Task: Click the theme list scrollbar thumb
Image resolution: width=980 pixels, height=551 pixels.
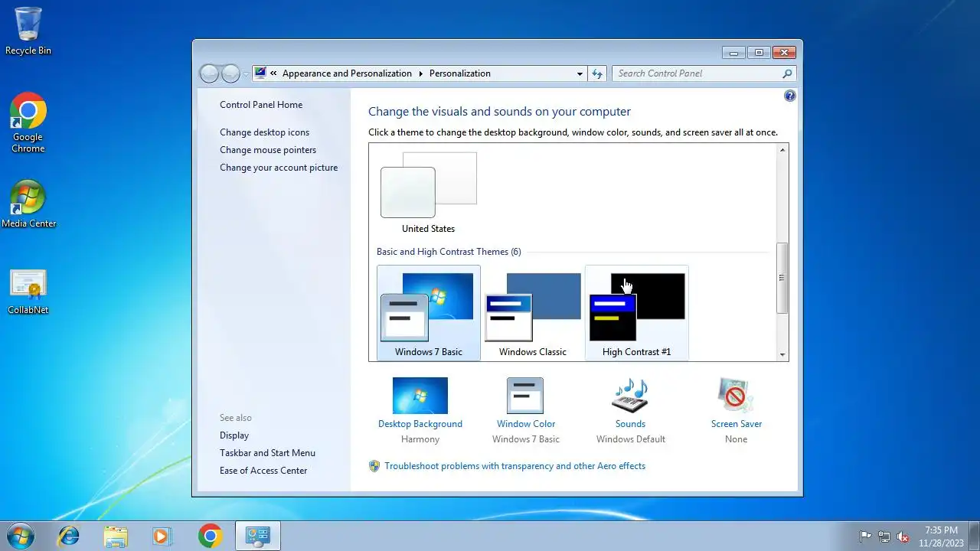Action: [x=782, y=278]
